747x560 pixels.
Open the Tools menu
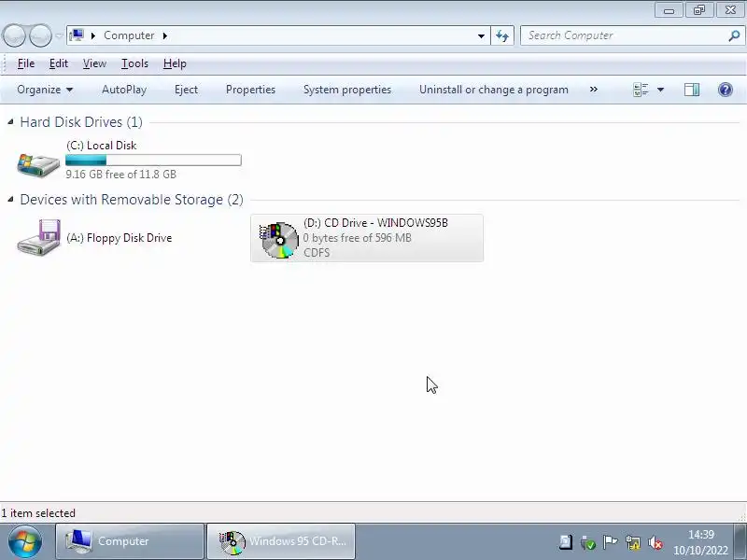click(x=134, y=63)
